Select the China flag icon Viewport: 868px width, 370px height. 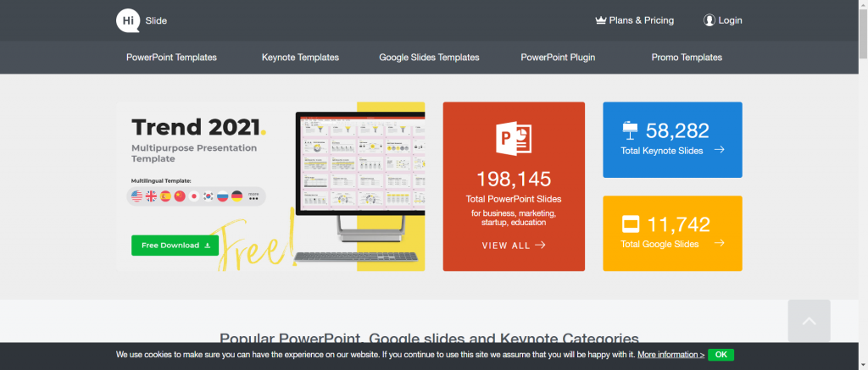click(180, 196)
